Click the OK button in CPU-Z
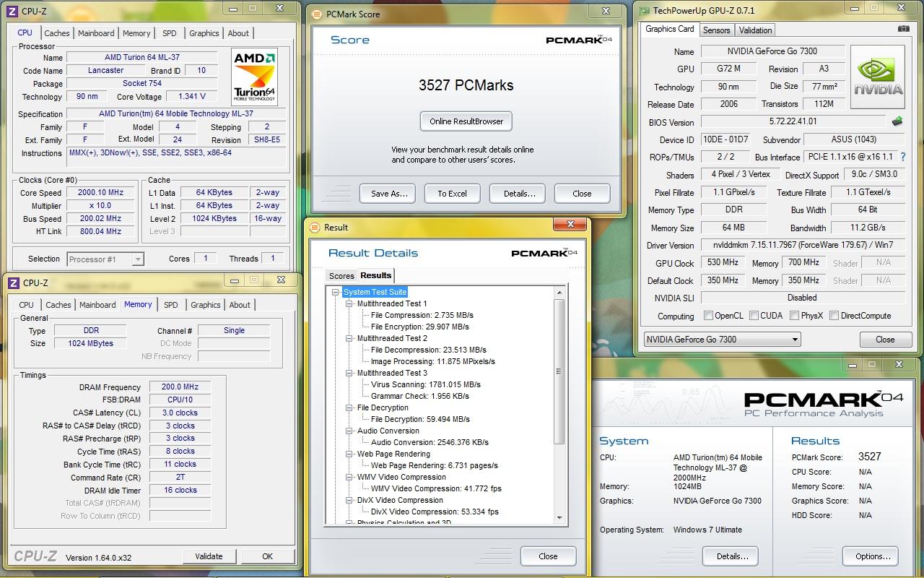The height and width of the screenshot is (578, 924). tap(267, 556)
